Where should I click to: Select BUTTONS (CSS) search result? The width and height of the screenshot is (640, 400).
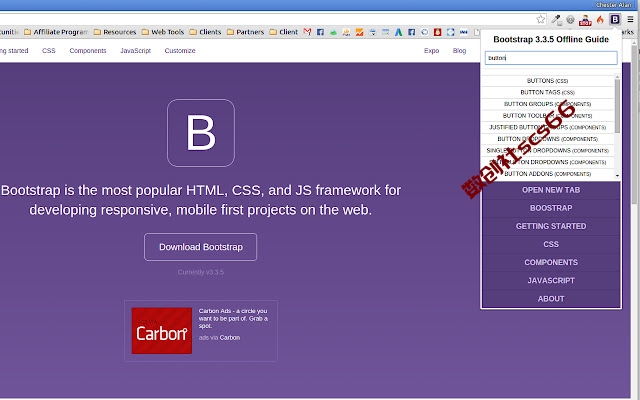tap(547, 81)
